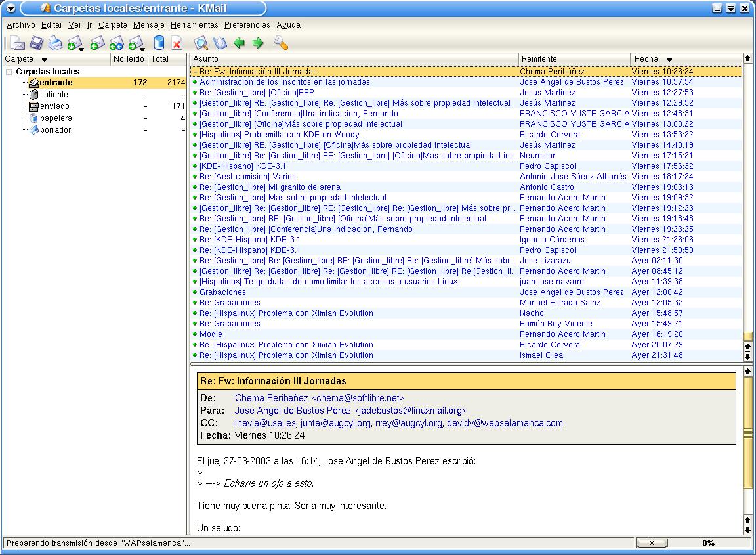Save message with the floppy disk icon
Image resolution: width=756 pixels, height=555 pixels.
pos(36,43)
